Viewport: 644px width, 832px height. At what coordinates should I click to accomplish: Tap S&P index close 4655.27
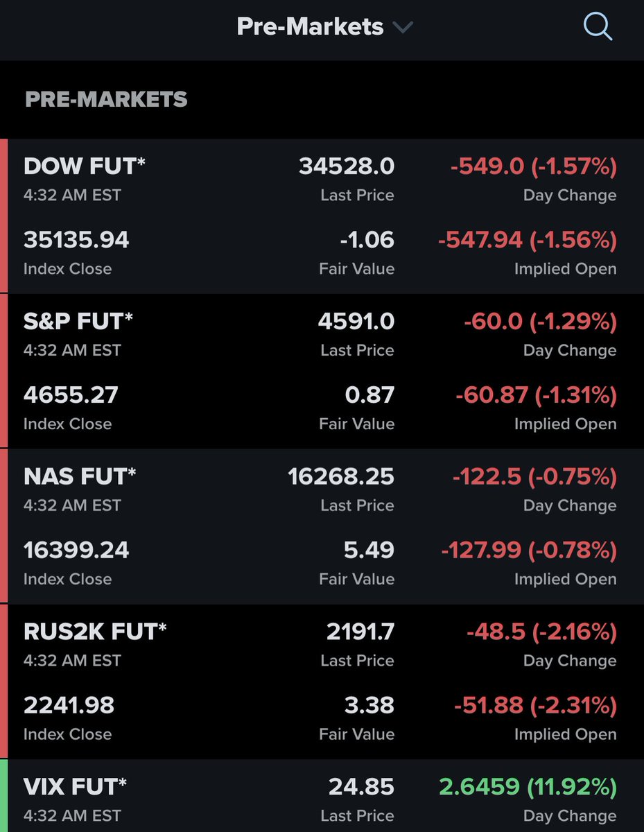pyautogui.click(x=71, y=395)
